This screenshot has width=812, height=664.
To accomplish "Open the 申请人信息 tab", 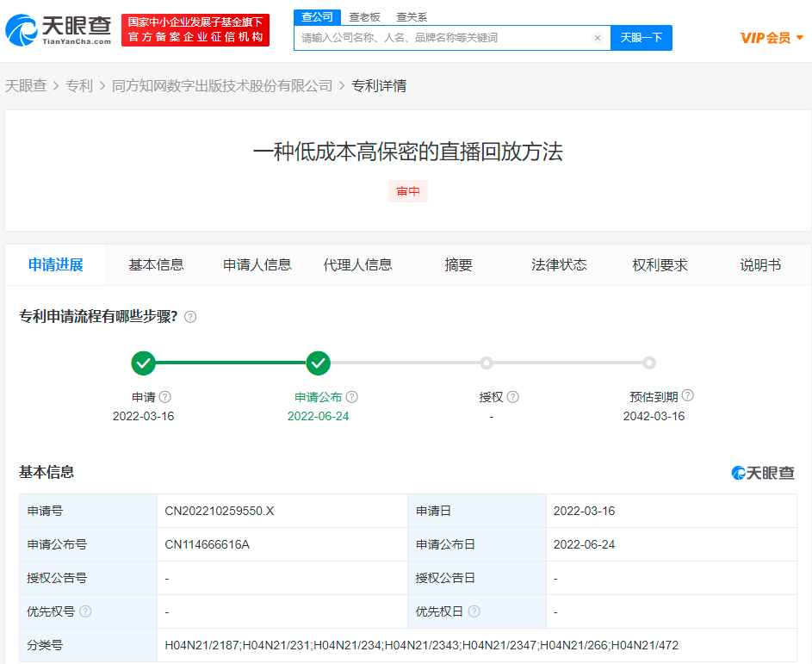I will point(257,265).
